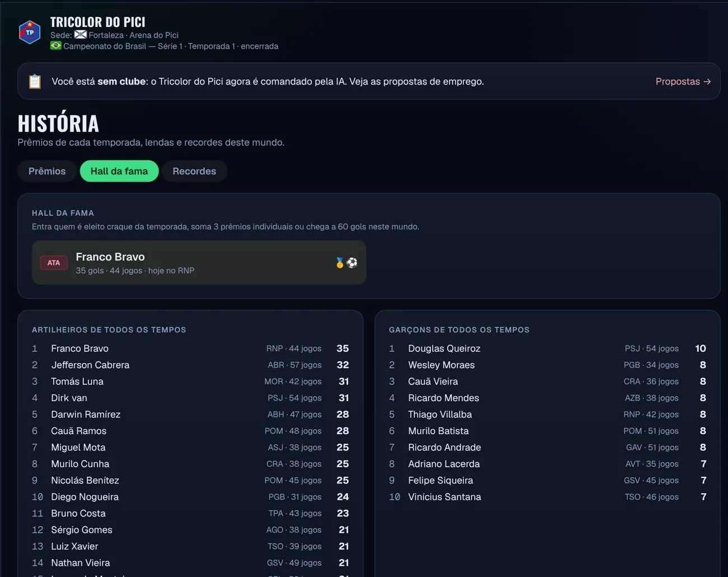Select Luiz Xavier's row

190,546
